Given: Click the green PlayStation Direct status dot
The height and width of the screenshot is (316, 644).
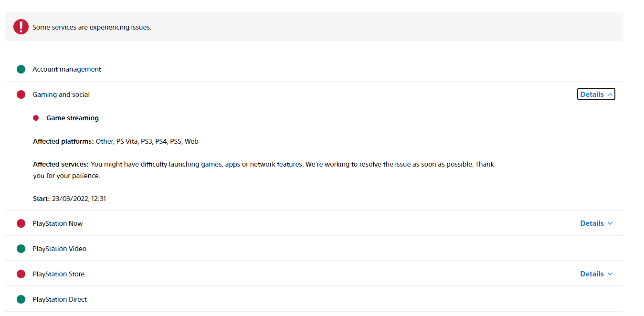Looking at the screenshot, I should 21,299.
